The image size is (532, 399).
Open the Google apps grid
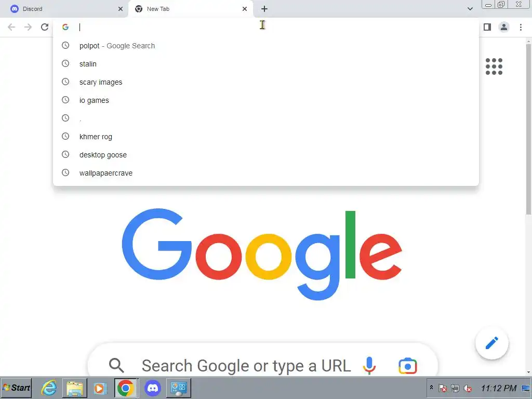494,66
